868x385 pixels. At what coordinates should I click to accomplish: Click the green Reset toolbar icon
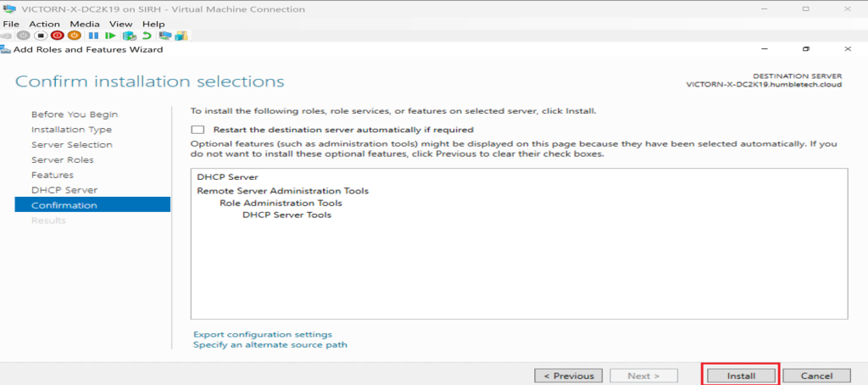(110, 36)
